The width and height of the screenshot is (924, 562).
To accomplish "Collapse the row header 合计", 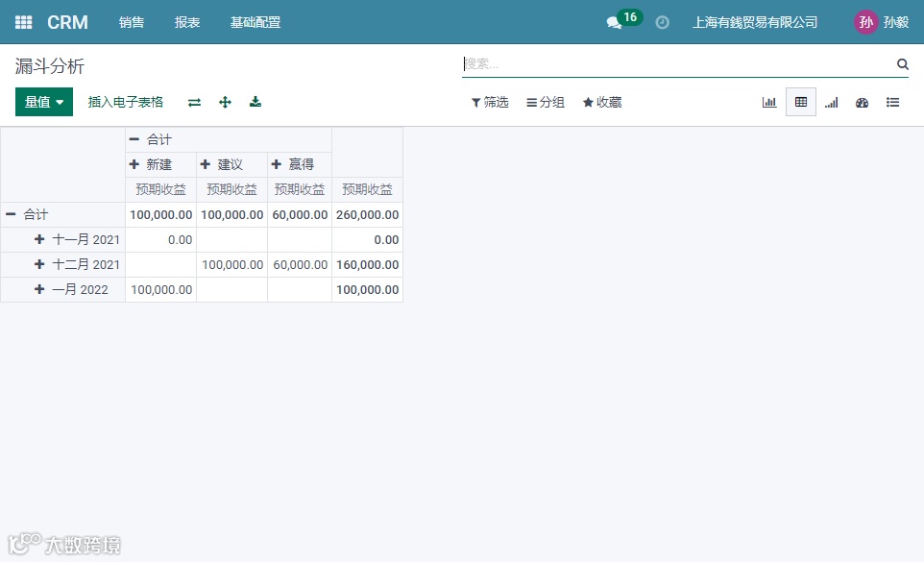I will click(62, 214).
